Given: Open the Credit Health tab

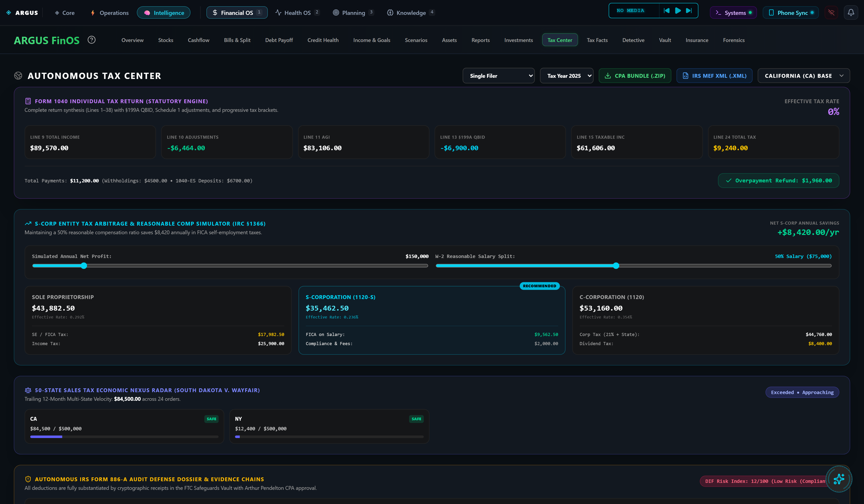Looking at the screenshot, I should click(323, 40).
